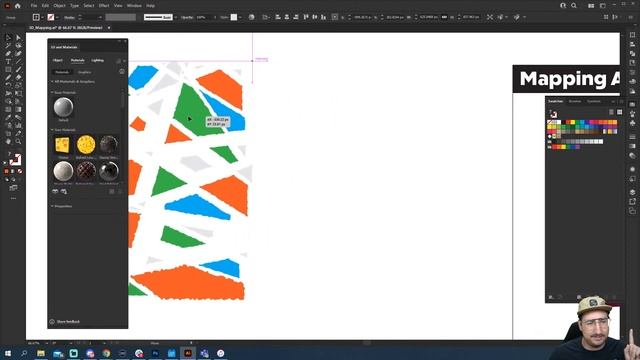Viewport: 640px width, 360px height.
Task: Select the Default base material sphere
Action: point(63,107)
